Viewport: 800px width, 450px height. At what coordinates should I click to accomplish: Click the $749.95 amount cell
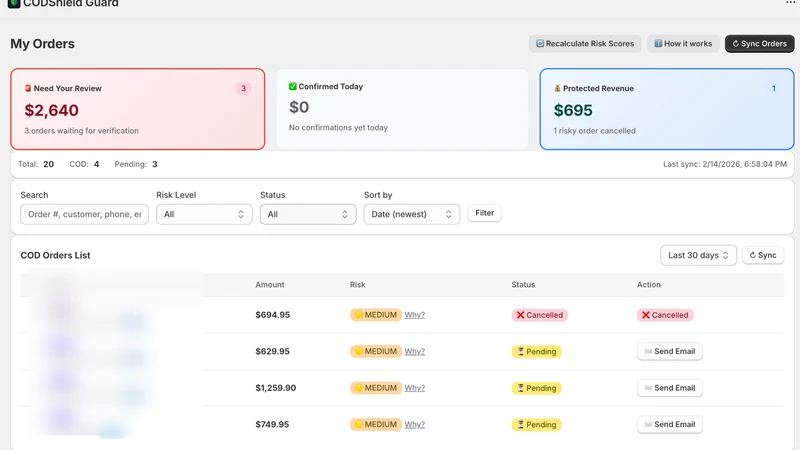272,424
